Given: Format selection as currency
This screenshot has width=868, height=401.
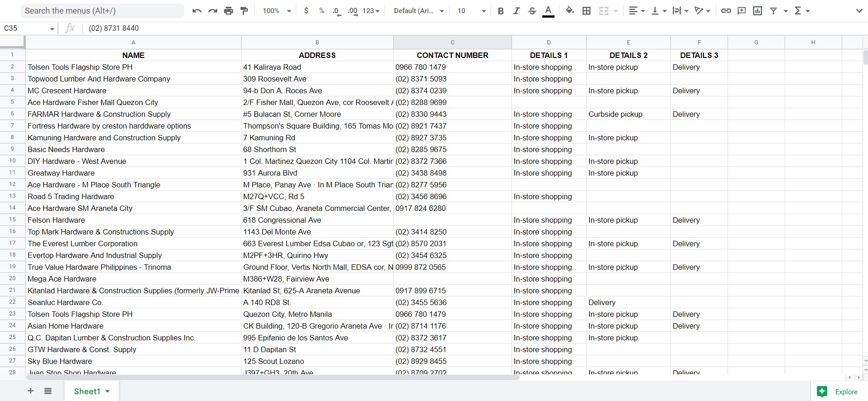Looking at the screenshot, I should (306, 11).
